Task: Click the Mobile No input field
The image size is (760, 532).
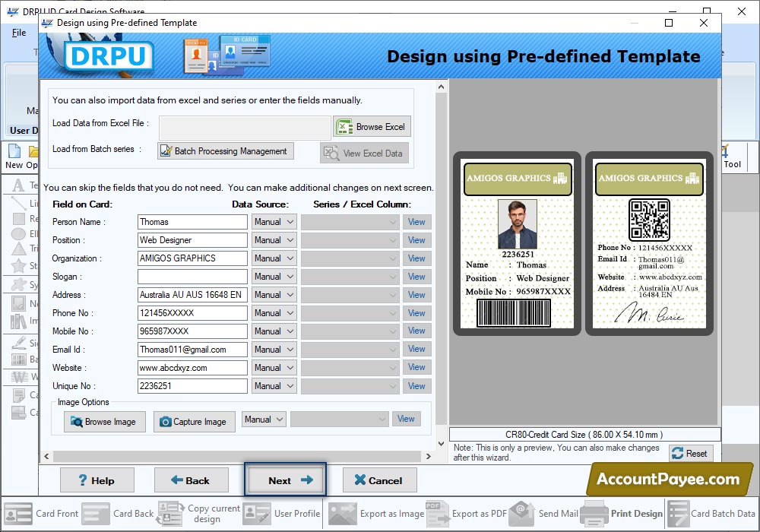Action: pos(192,331)
